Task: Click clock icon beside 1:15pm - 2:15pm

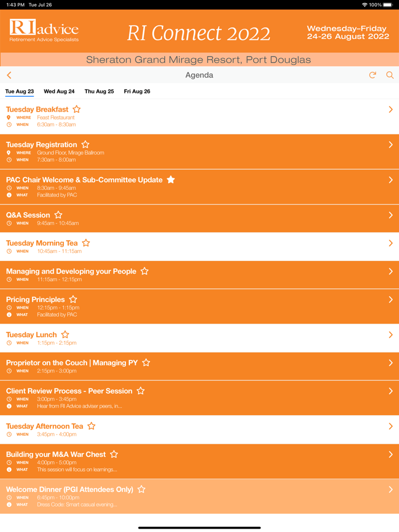Action: tap(9, 343)
